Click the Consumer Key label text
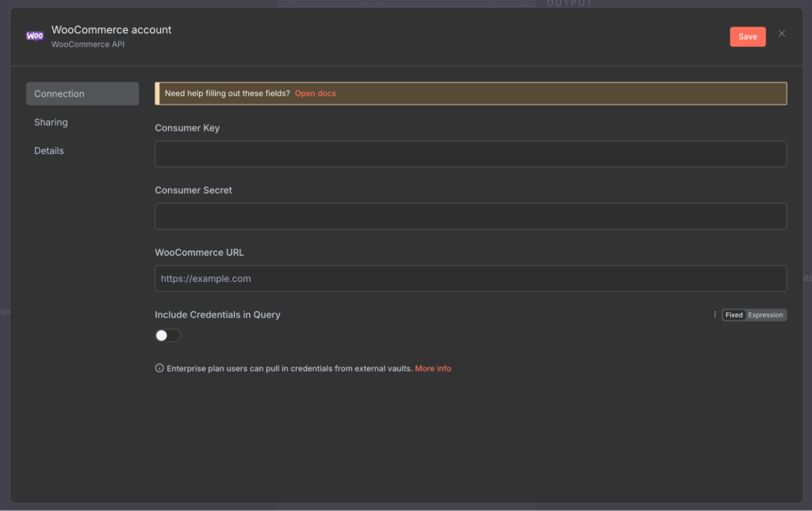This screenshot has height=511, width=812. click(187, 128)
